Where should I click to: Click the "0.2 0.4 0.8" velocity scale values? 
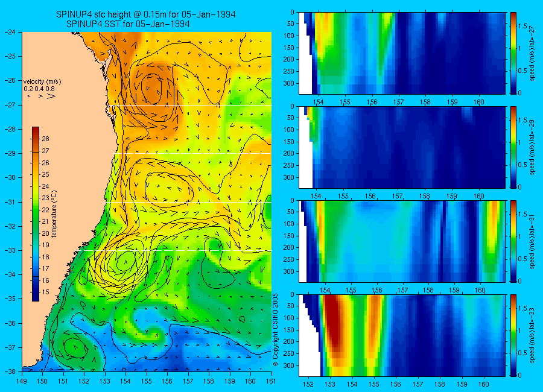pos(39,89)
